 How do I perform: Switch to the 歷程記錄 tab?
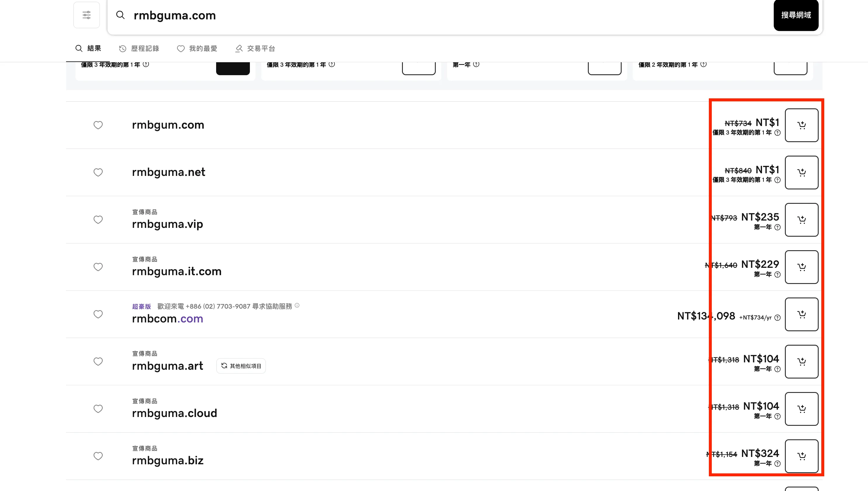pos(139,48)
